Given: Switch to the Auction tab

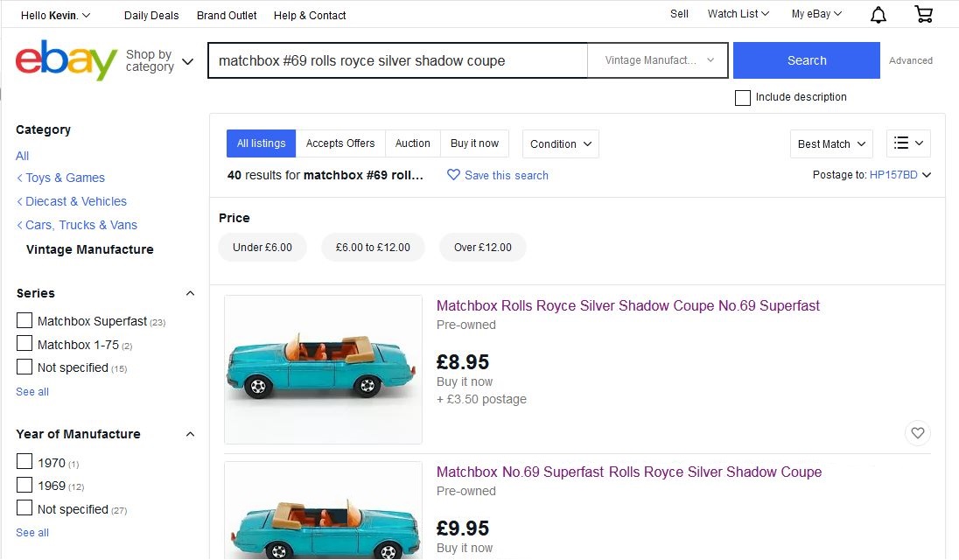Looking at the screenshot, I should coord(412,143).
